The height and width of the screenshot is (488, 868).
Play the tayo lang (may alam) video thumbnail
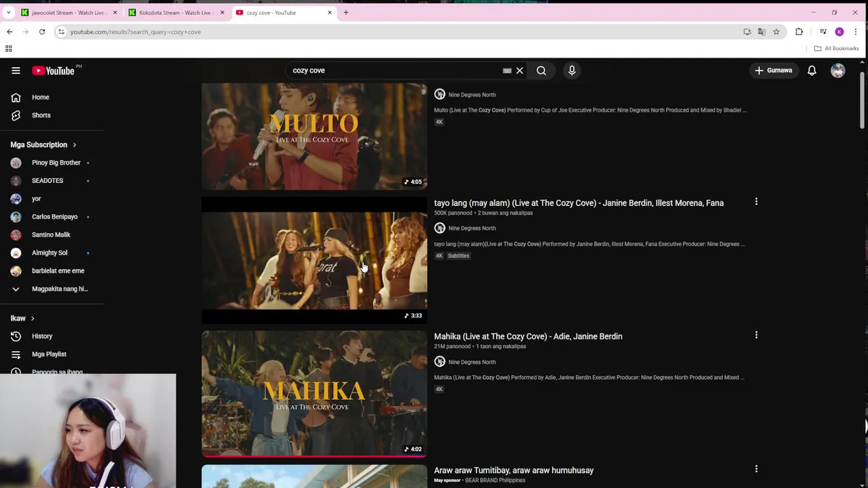point(314,260)
